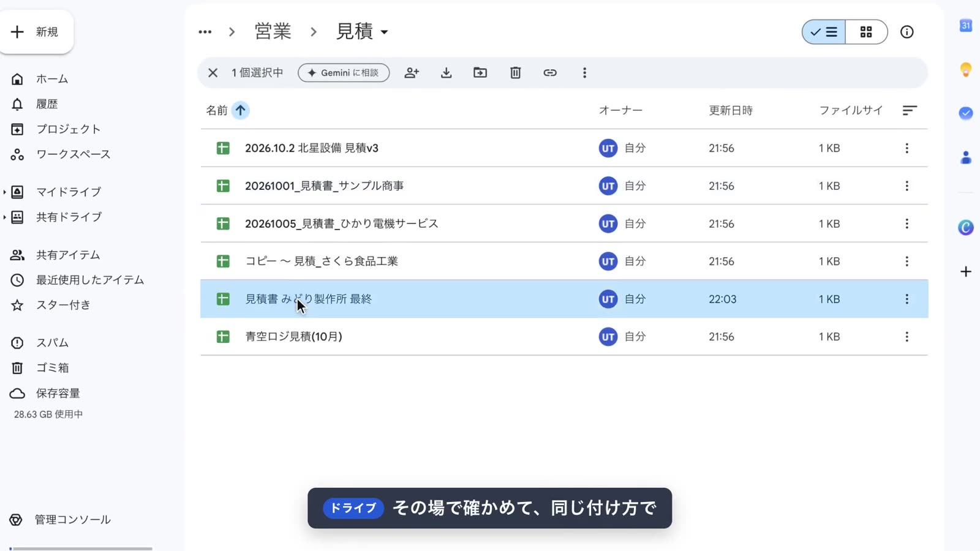Viewport: 980px width, 551px height.
Task: Open more options for 青空ロジ見積(10月)
Action: pyautogui.click(x=907, y=337)
